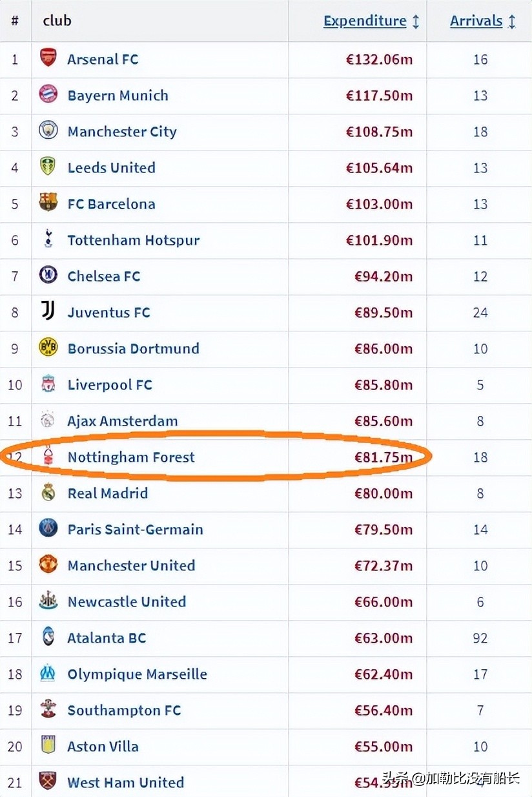Click Liverpool FC's €85.80m expenditure value
Viewport: 532px width, 797px height.
(x=383, y=385)
